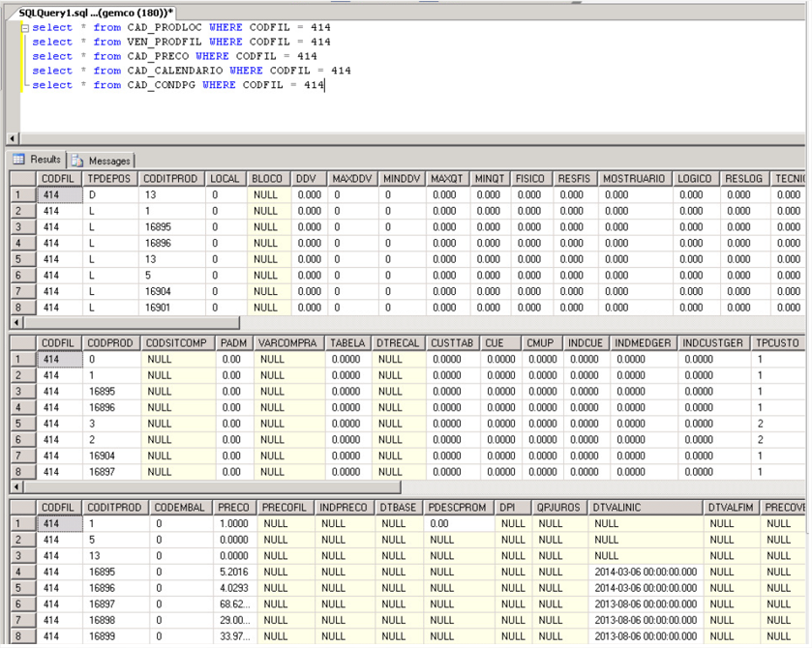Viewport: 812px width, 648px height.
Task: Click the Results tab grid icon
Action: (18, 160)
